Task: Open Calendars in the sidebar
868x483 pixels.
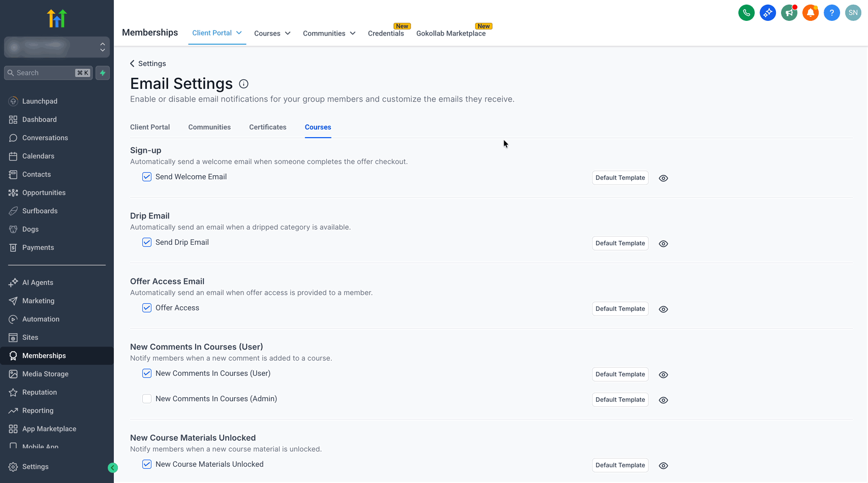Action: tap(57, 156)
